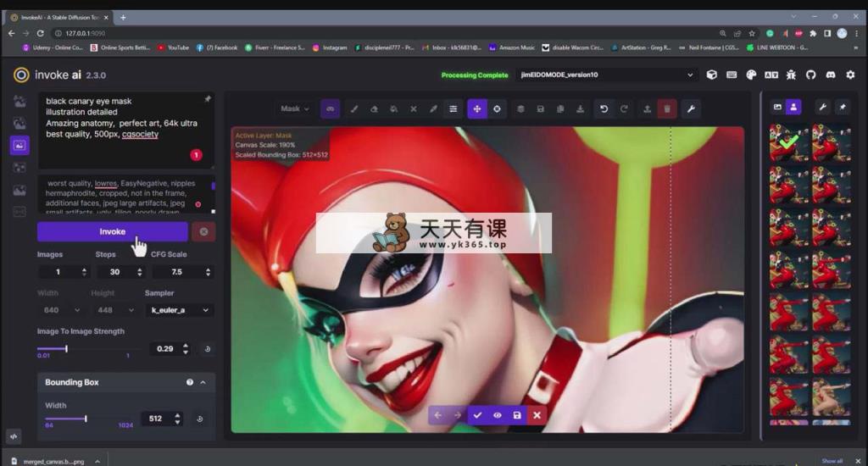Image resolution: width=868 pixels, height=466 pixels.
Task: Switch gallery to generated images view
Action: (x=777, y=108)
